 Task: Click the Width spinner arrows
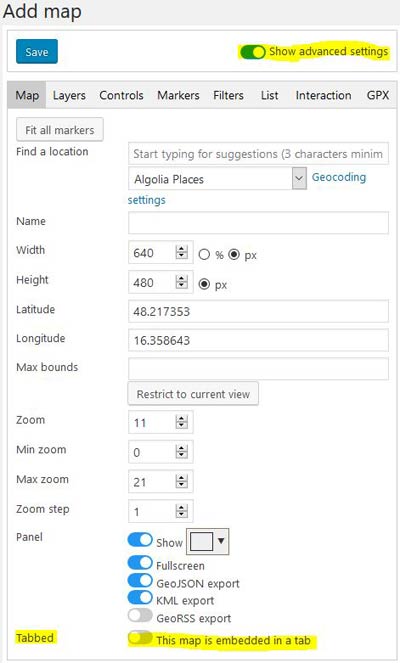click(x=181, y=252)
